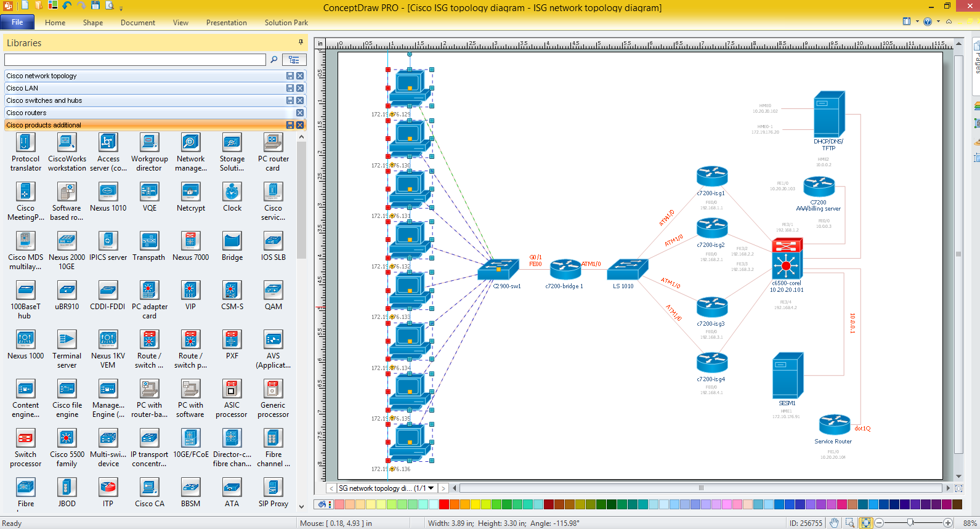
Task: Click the zoom area magnifier in status bar
Action: [x=850, y=523]
